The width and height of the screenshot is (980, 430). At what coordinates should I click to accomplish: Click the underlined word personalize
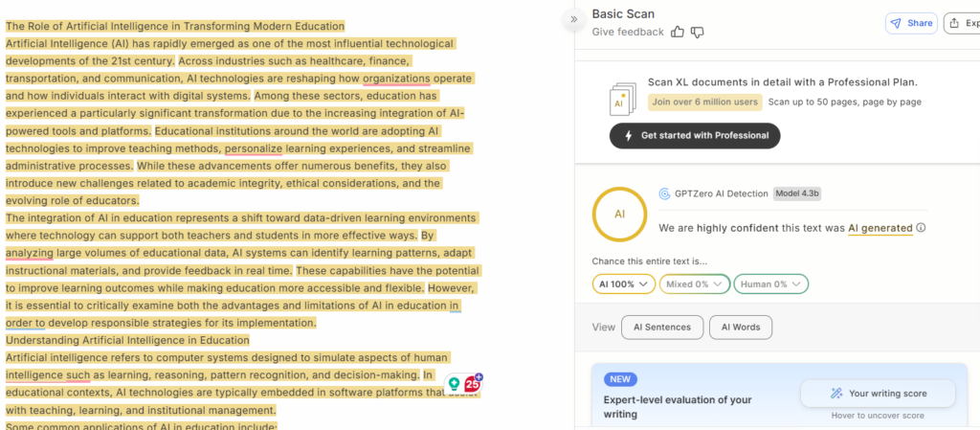[253, 148]
